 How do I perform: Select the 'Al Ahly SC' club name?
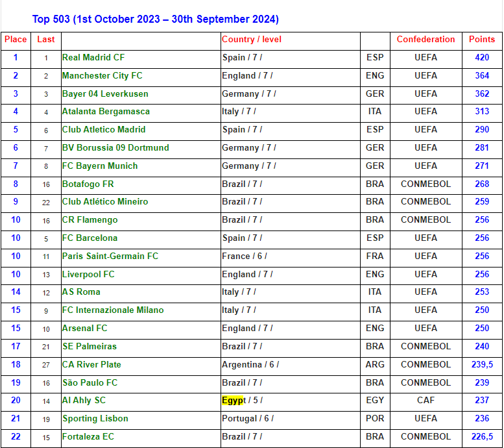click(x=84, y=401)
